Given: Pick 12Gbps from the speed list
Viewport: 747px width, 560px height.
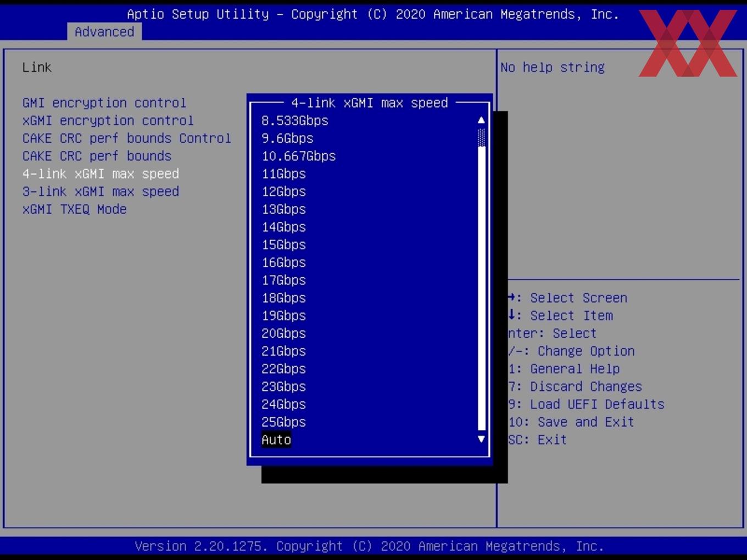Looking at the screenshot, I should (x=283, y=192).
